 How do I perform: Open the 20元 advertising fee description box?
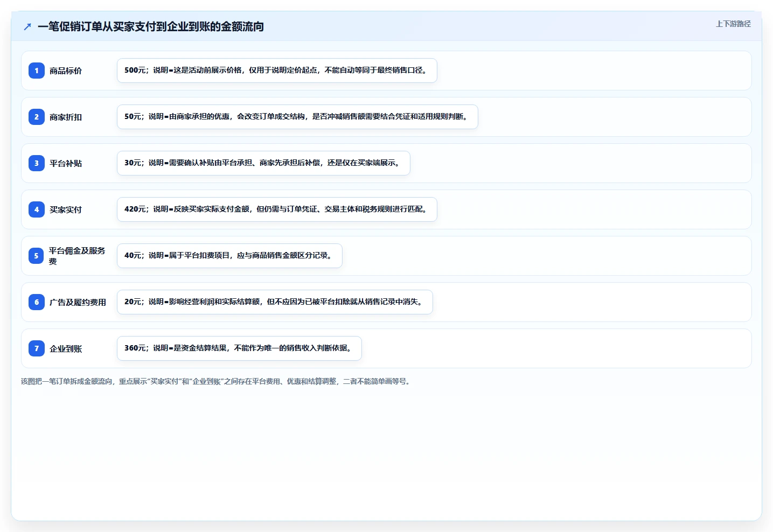(275, 302)
